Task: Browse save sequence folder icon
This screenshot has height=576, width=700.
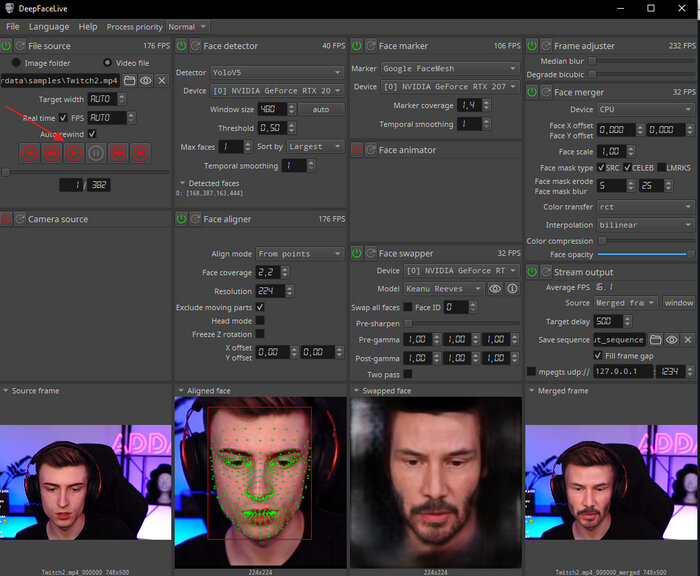Action: [655, 340]
